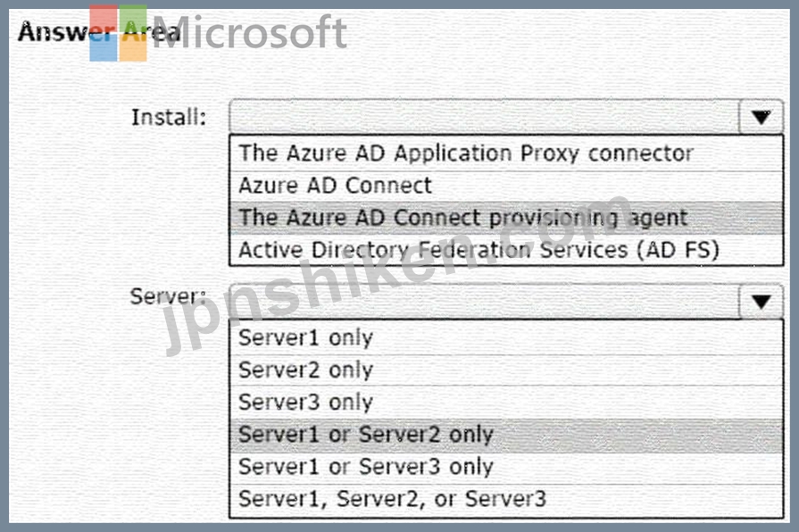Click the Server label
This screenshot has height=532, width=799.
(168, 296)
